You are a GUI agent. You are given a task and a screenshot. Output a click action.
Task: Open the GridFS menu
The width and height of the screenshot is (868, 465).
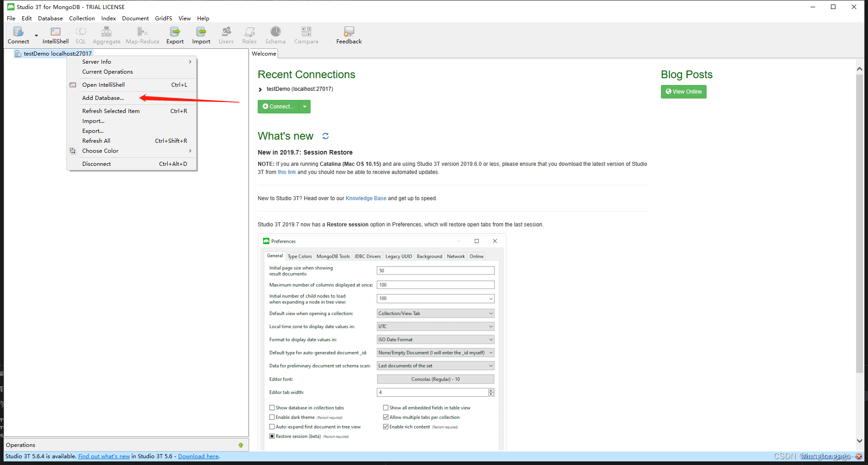(x=164, y=19)
